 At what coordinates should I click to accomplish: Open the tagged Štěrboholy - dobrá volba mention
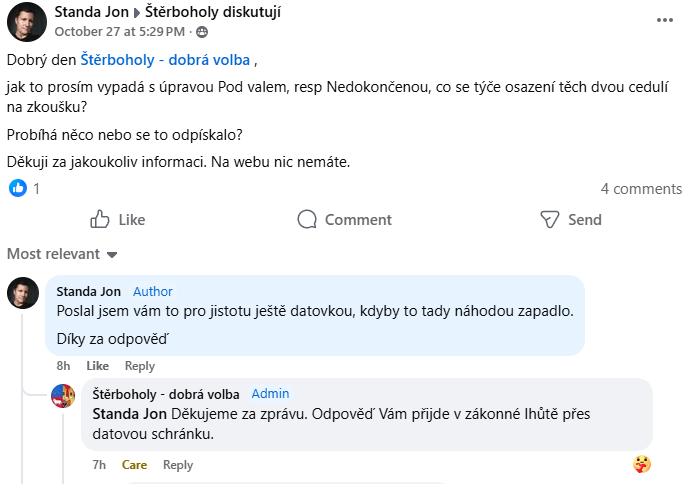coord(165,60)
